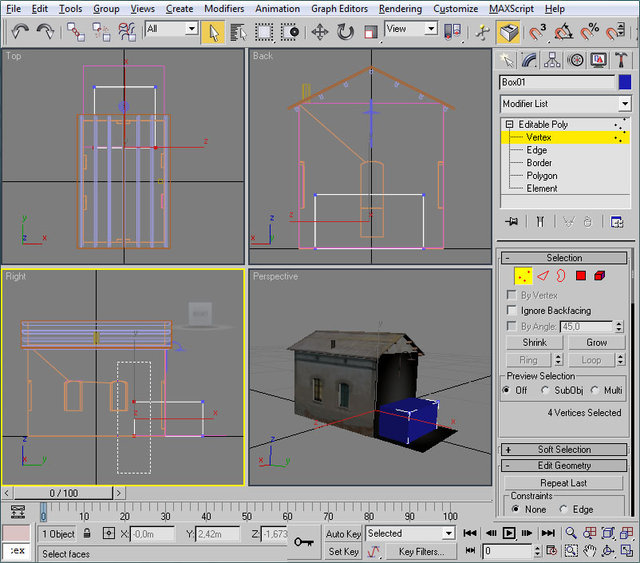The height and width of the screenshot is (563, 640).
Task: Open the Modifier List dropdown
Action: [x=625, y=104]
